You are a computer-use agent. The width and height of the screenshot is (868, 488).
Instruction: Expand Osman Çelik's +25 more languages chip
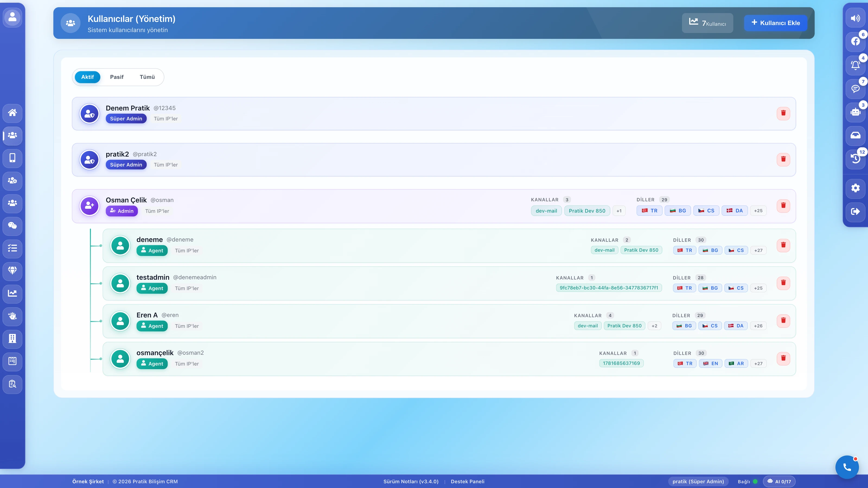[758, 211]
